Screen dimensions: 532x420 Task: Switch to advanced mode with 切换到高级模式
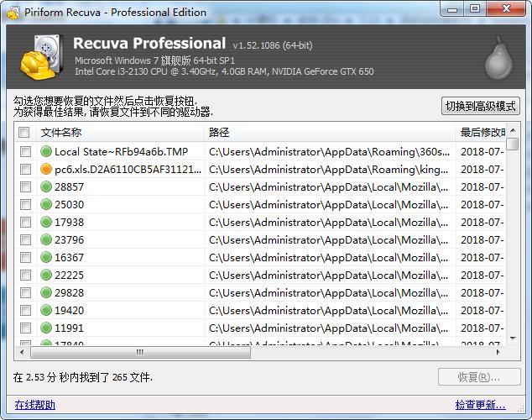tap(481, 106)
